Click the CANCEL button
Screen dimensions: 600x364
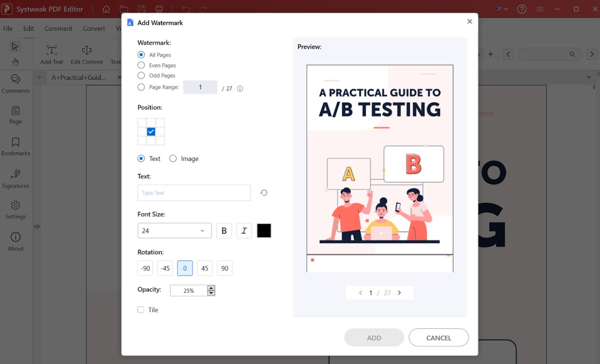(x=438, y=337)
